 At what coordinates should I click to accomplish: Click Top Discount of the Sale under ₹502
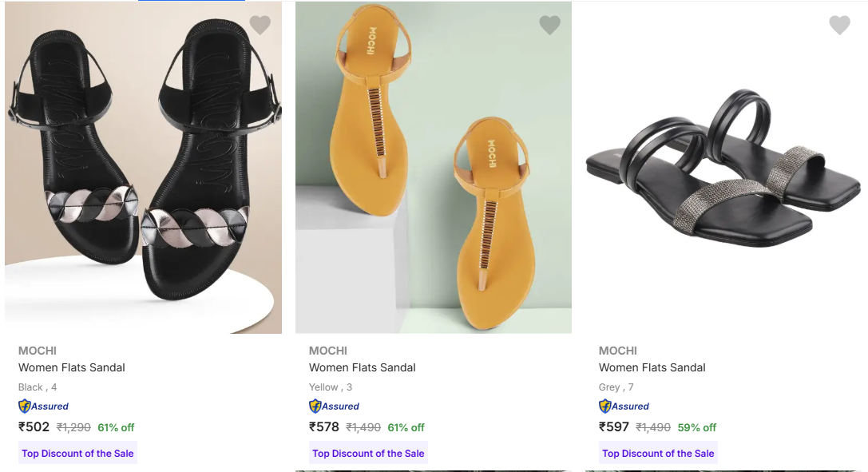(78, 453)
